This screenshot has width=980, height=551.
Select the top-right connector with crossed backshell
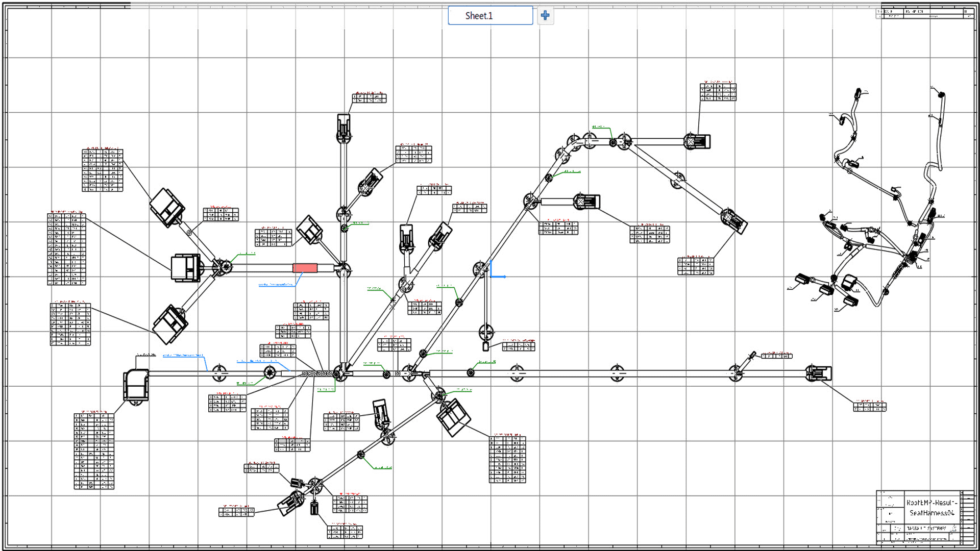point(697,141)
